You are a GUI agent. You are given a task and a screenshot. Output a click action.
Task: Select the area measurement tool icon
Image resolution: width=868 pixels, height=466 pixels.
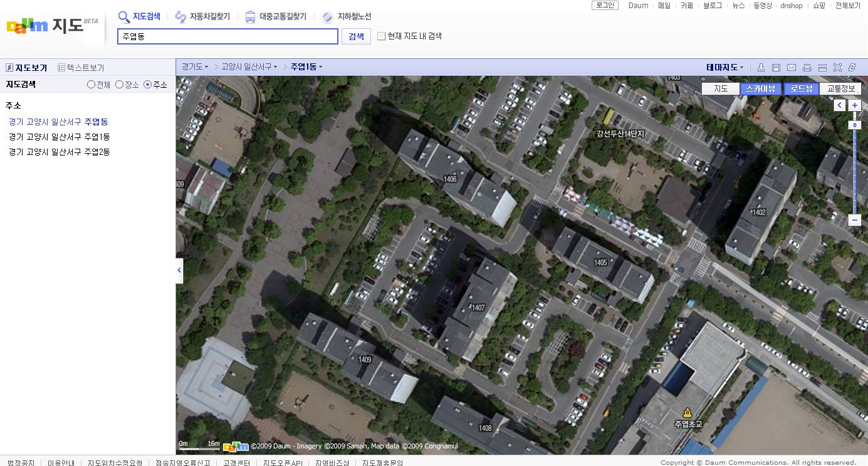tap(837, 67)
